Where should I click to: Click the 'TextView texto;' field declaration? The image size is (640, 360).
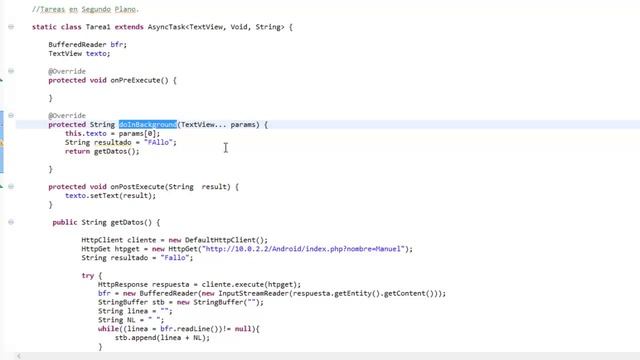[x=79, y=53]
